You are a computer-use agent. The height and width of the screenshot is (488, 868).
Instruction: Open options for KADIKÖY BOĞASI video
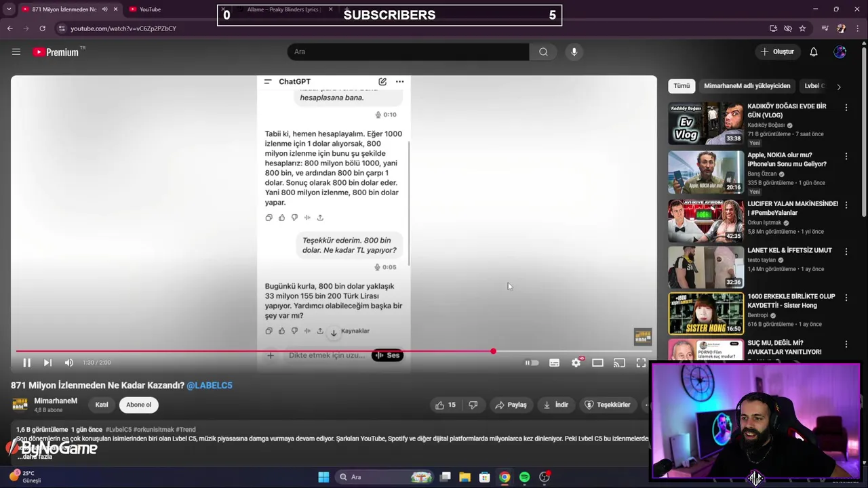pyautogui.click(x=846, y=107)
